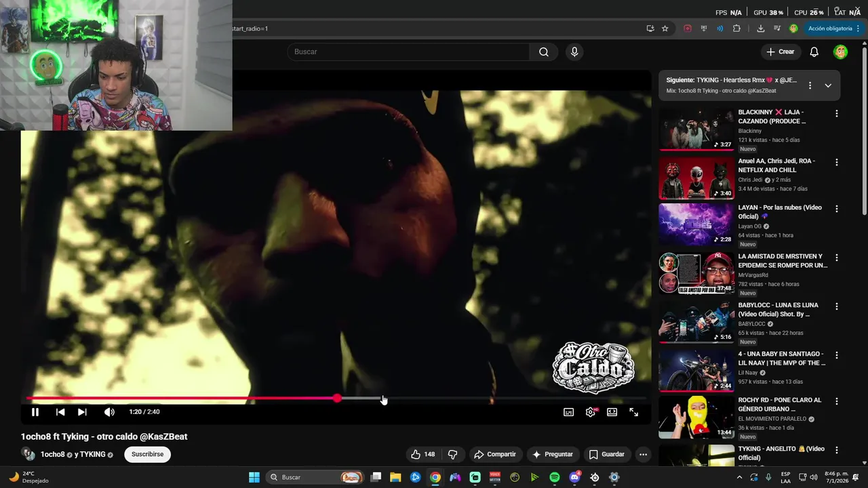Open options for LA AMISTAD DE MRSTIVEN video
The width and height of the screenshot is (868, 488).
click(x=837, y=258)
